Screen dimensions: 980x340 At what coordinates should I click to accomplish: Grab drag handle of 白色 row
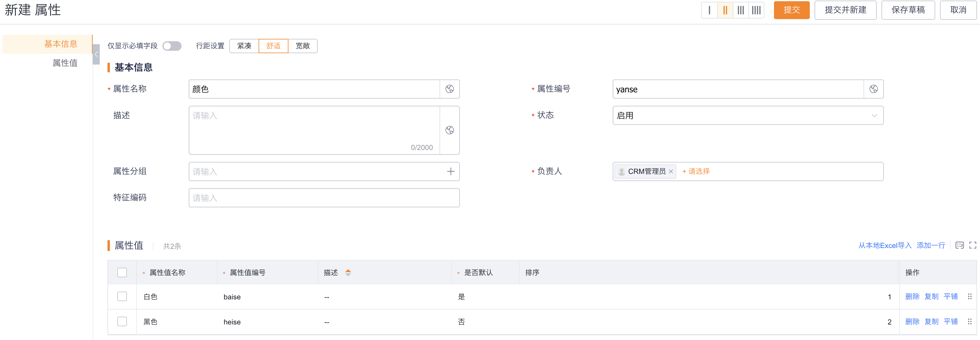pyautogui.click(x=970, y=297)
